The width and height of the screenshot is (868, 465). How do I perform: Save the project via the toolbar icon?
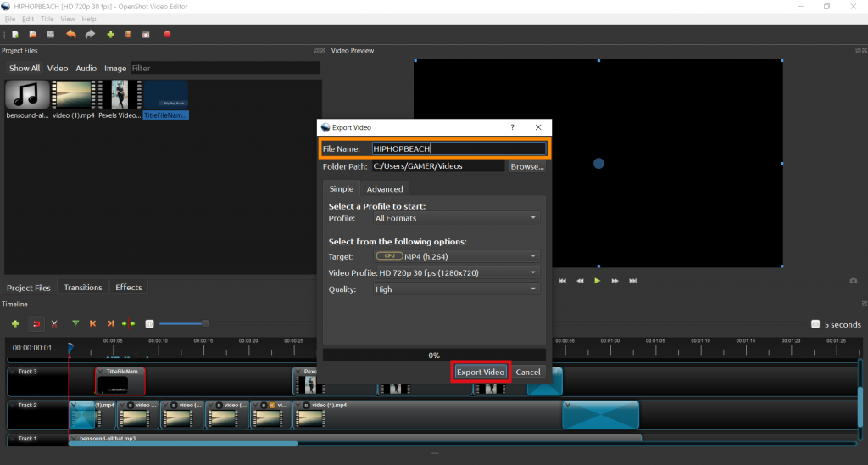point(51,34)
